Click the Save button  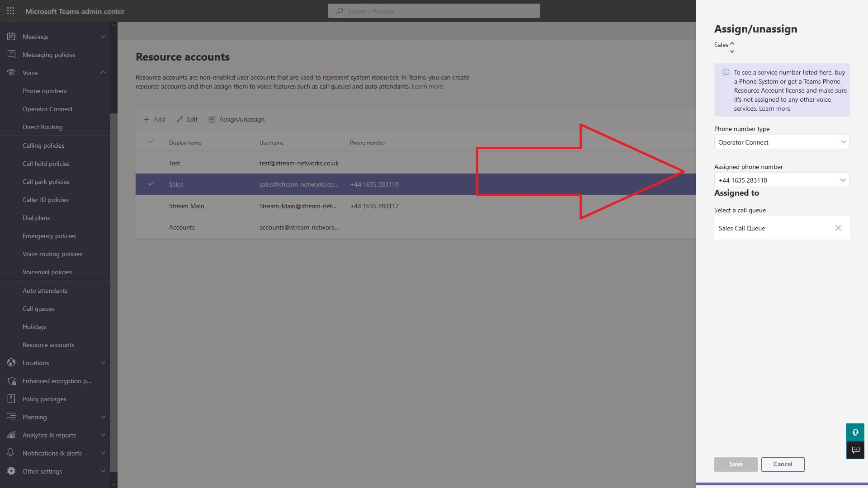point(736,464)
